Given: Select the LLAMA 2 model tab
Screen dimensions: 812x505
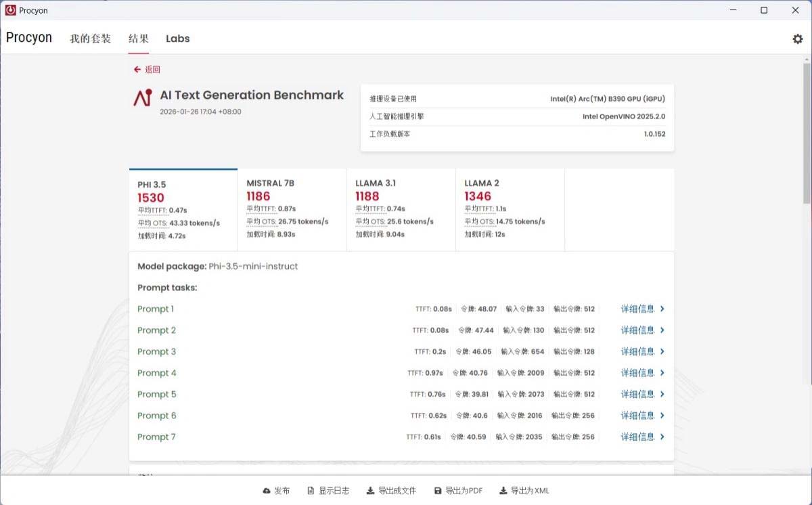Looking at the screenshot, I should [x=510, y=210].
